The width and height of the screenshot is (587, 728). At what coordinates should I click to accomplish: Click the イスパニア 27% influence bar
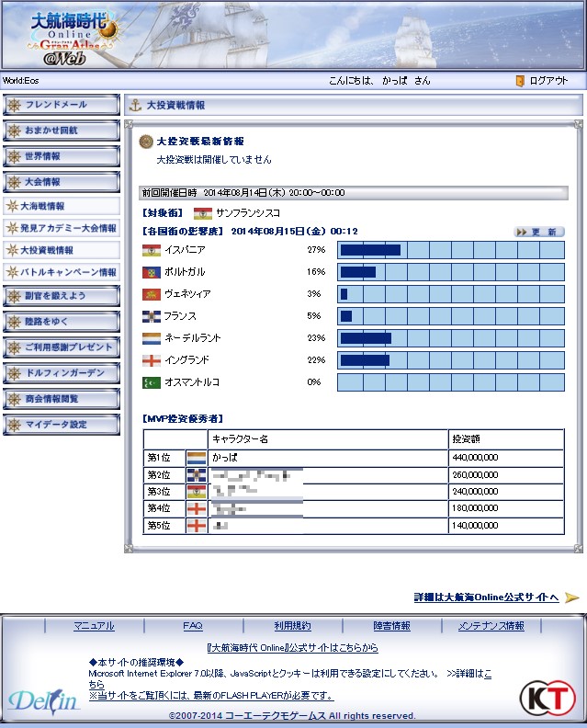450,250
